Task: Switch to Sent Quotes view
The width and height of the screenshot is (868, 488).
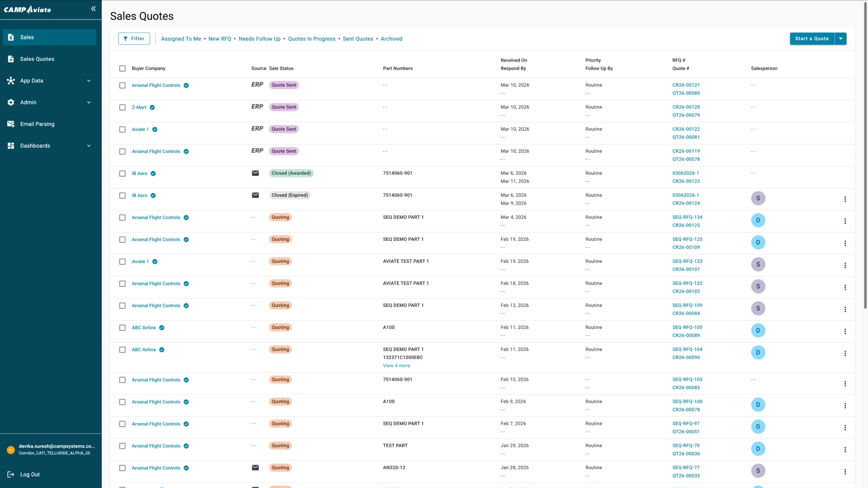Action: tap(358, 39)
